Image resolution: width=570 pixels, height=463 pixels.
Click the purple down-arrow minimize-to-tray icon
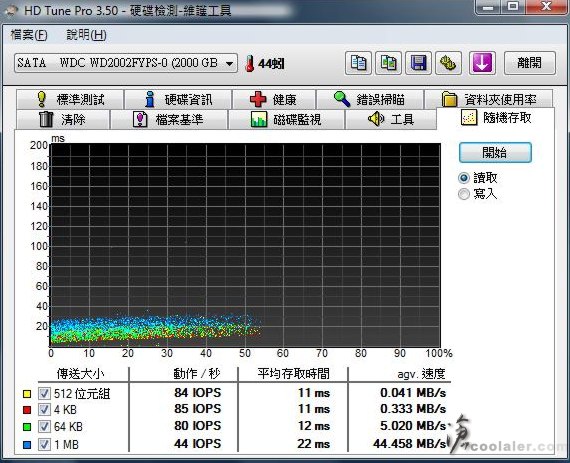coord(482,63)
